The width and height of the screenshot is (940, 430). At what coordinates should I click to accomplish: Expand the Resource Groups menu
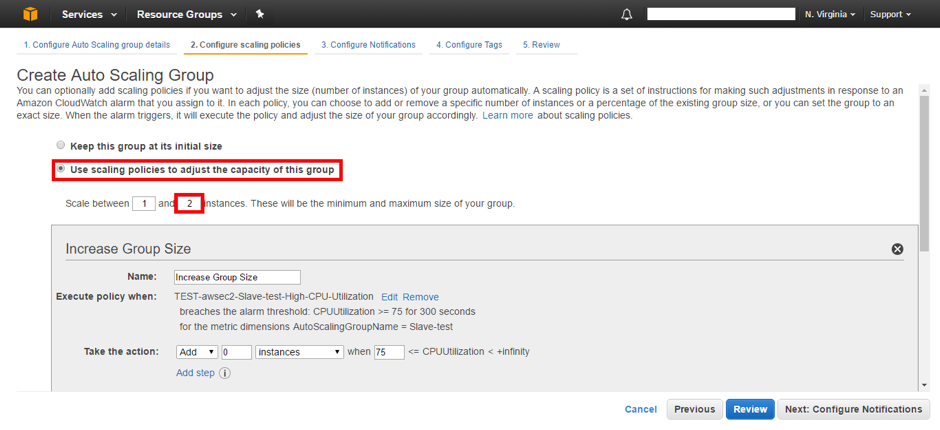click(187, 14)
